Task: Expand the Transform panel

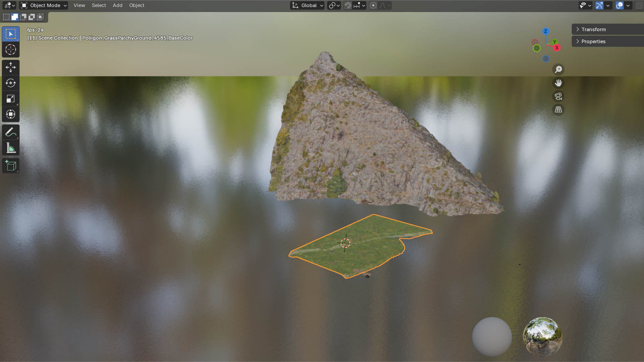Action: point(593,29)
